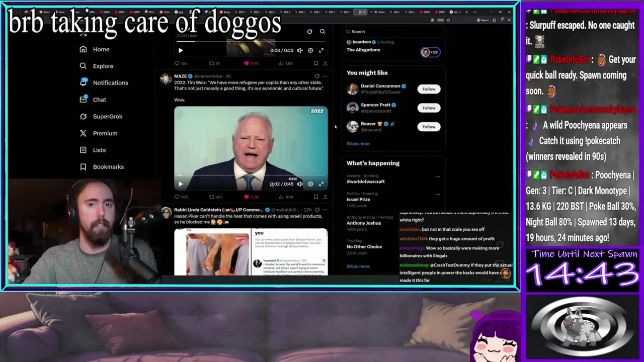Screen dimensions: 644x362
Task: Open more options for #worldofwarcraft trend
Action: (438, 176)
